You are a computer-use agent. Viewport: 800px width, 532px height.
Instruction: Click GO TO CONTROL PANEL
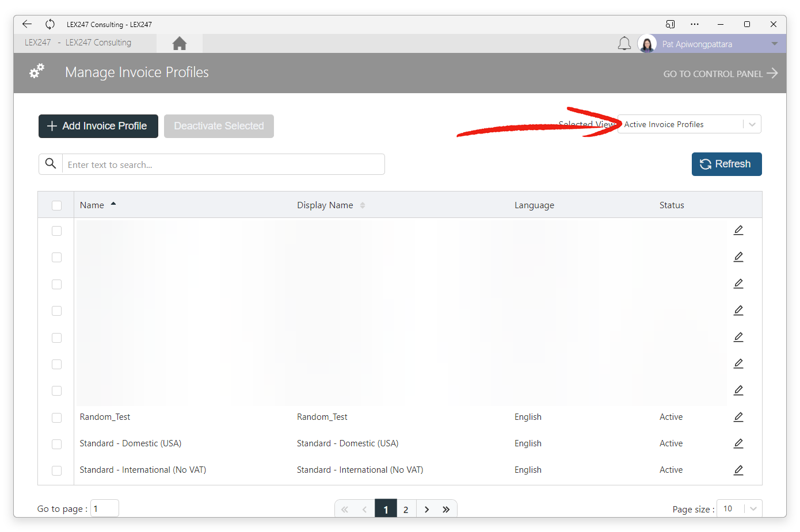[x=720, y=73]
